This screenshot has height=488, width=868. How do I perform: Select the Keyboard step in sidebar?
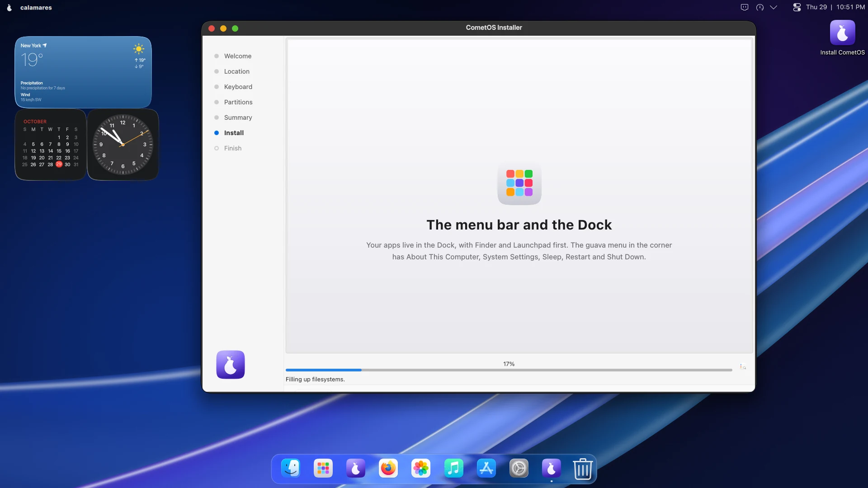pos(238,87)
